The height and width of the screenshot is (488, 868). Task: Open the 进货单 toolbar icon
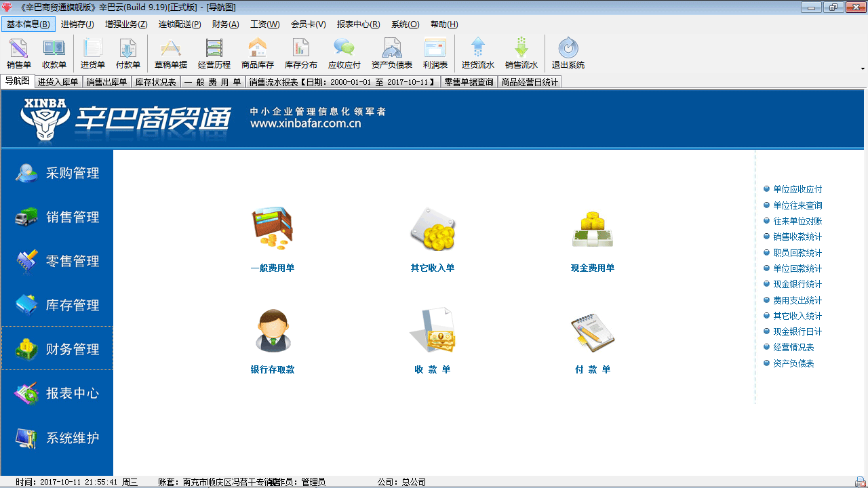pyautogui.click(x=93, y=54)
